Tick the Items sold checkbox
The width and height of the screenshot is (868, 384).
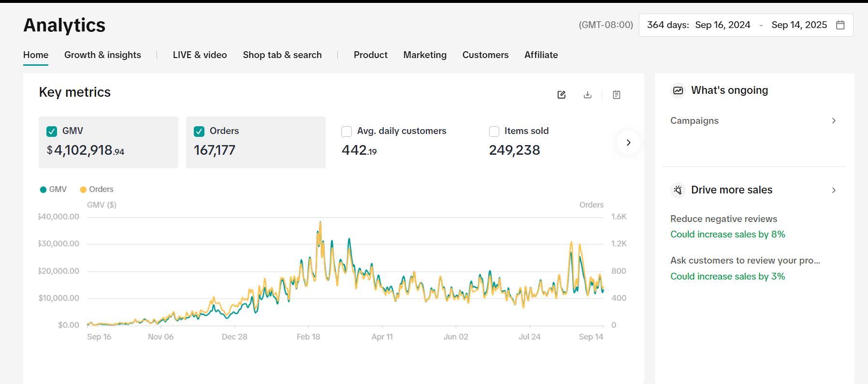(x=494, y=131)
